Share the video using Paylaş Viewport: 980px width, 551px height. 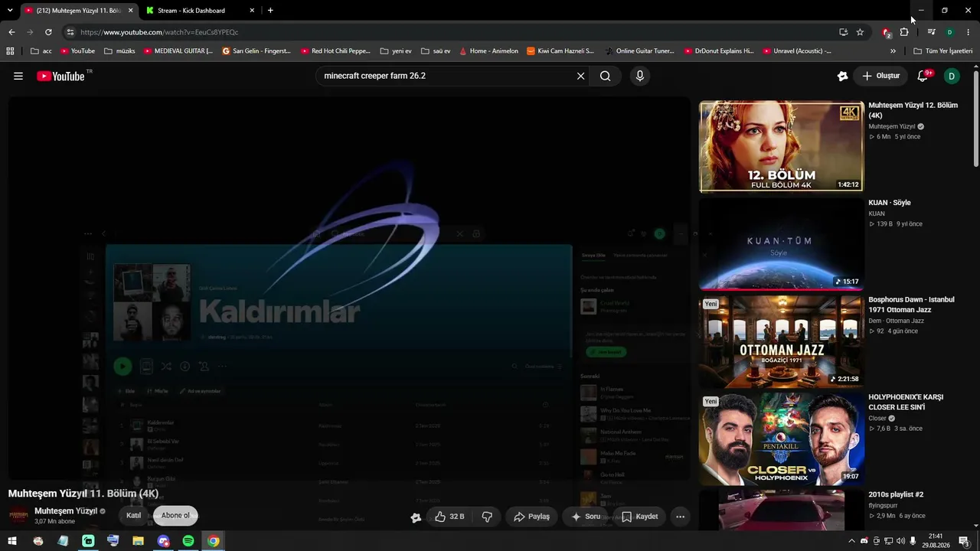(x=531, y=517)
